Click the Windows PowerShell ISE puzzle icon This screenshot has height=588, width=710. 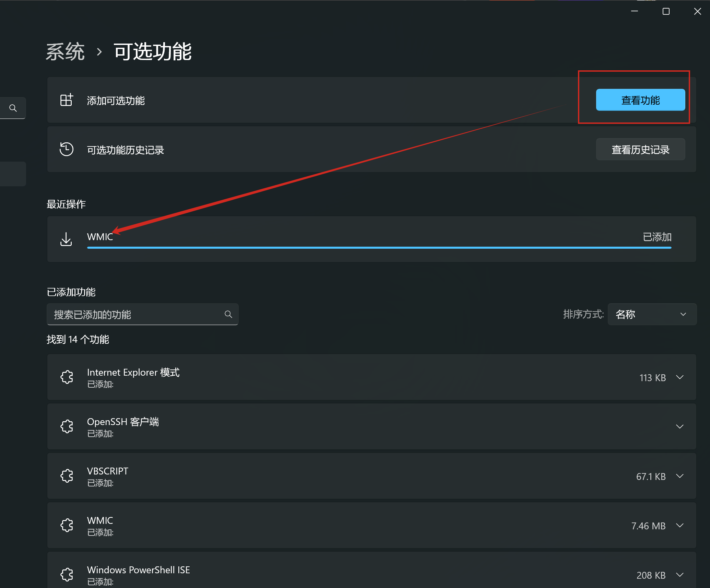pyautogui.click(x=67, y=575)
